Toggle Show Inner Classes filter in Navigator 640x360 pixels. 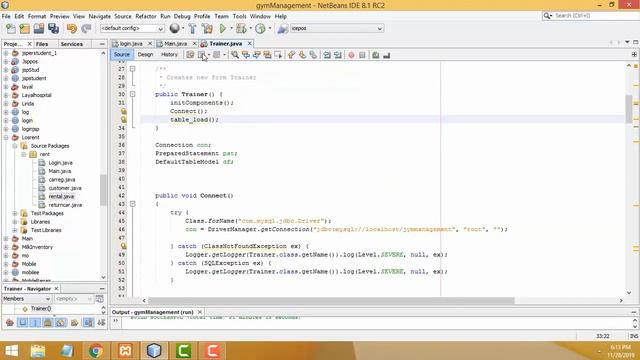pos(60,323)
